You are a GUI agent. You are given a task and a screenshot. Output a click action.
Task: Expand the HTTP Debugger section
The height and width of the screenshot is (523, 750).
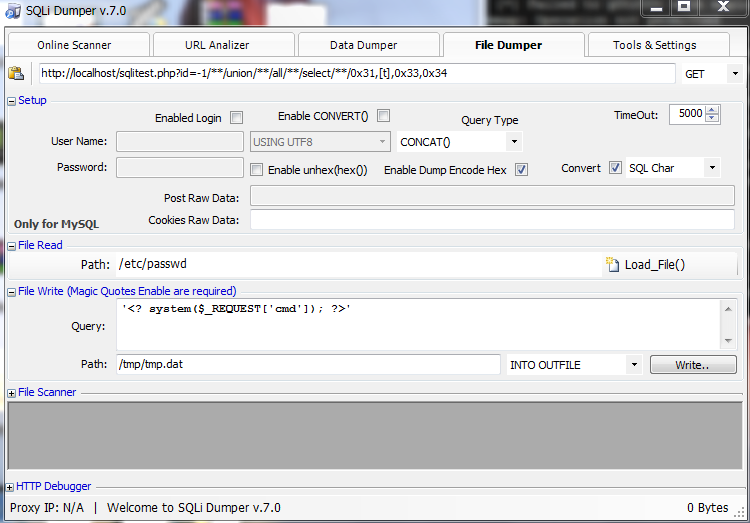(10, 487)
